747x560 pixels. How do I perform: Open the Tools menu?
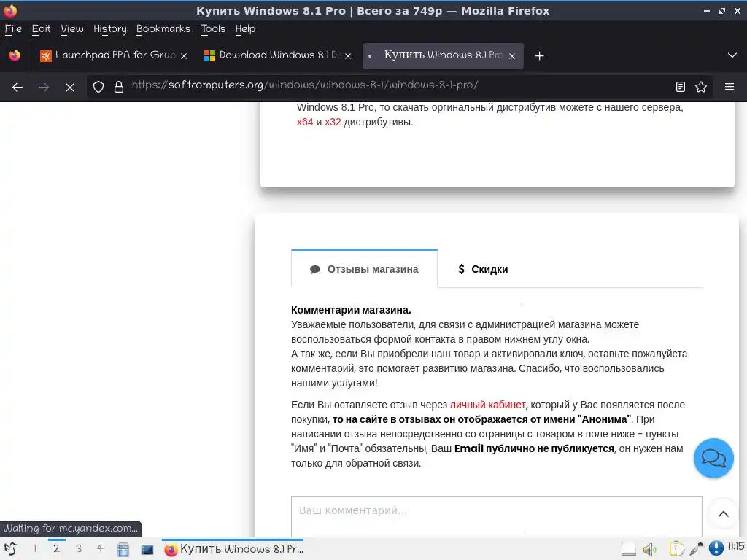[x=213, y=29]
